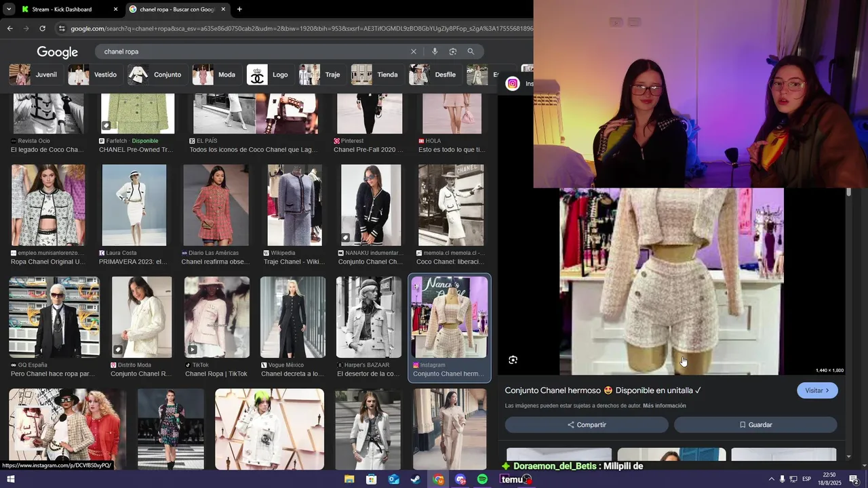The height and width of the screenshot is (488, 868).
Task: Open the Más información link
Action: click(665, 406)
